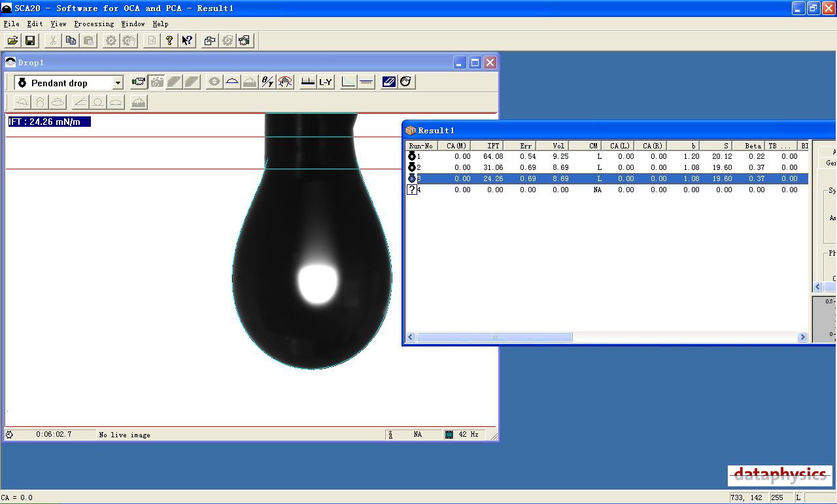Click the L-Y Laplace-Young fitting button
837x504 pixels.
325,82
